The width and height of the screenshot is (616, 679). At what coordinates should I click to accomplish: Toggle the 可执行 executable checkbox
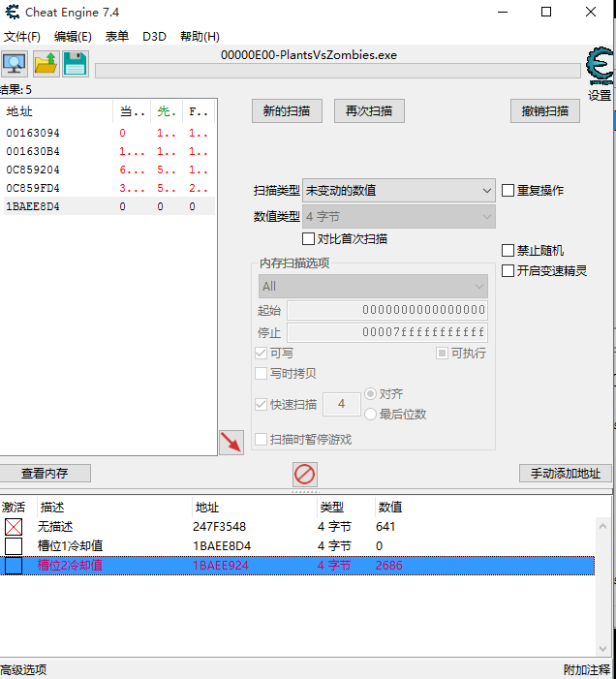coord(442,354)
